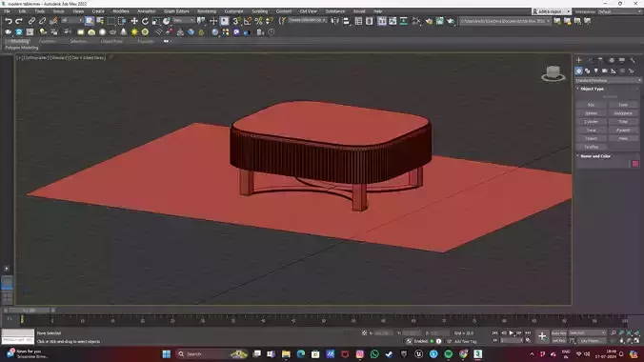Viewport: 644px width, 362px height.
Task: Open the reference coordinate system dropdown
Action: click(184, 21)
